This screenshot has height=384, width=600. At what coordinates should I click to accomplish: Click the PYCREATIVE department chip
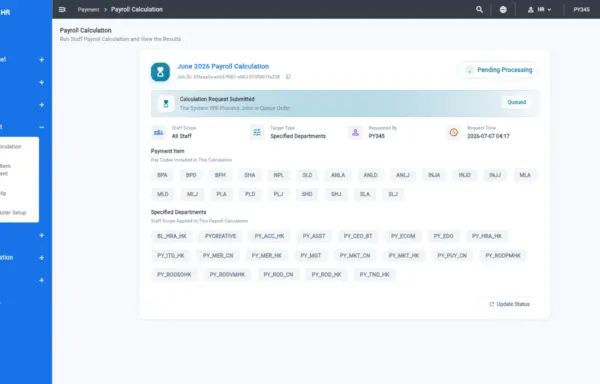pyautogui.click(x=220, y=236)
